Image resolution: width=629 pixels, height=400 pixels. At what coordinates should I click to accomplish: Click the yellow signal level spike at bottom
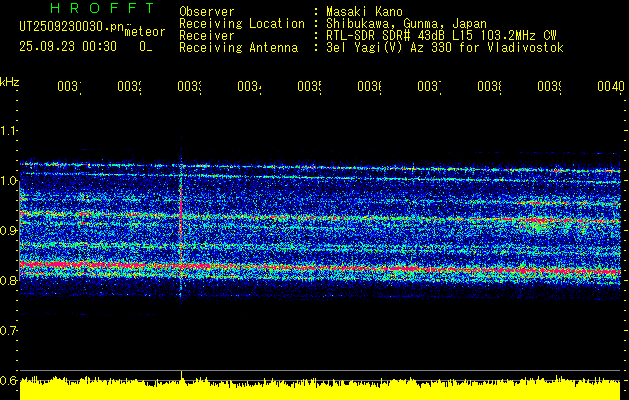pos(182,376)
